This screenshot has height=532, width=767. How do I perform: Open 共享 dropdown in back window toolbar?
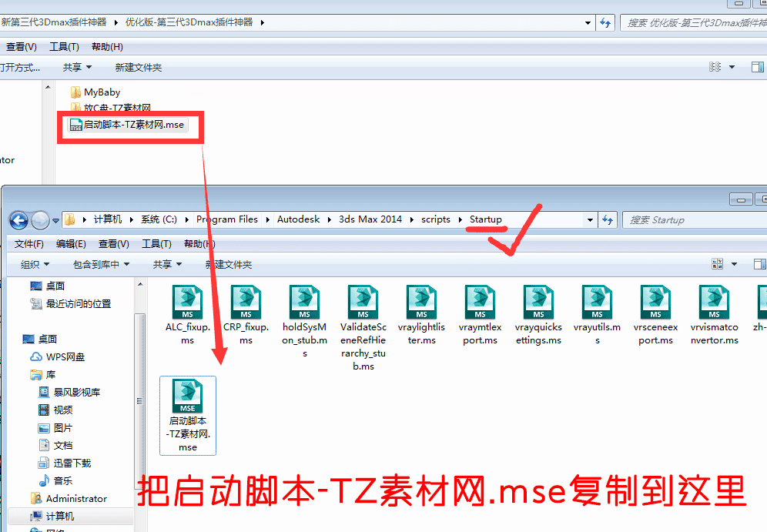click(77, 68)
